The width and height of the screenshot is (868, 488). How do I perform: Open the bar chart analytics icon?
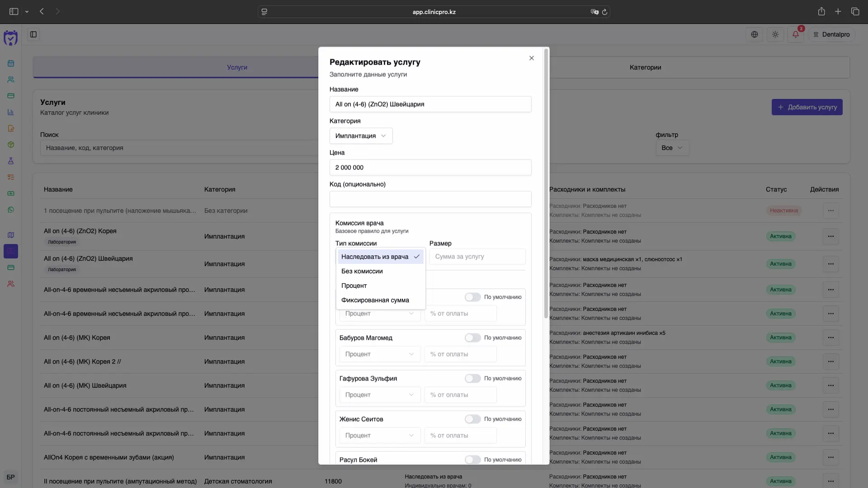coord(11,112)
